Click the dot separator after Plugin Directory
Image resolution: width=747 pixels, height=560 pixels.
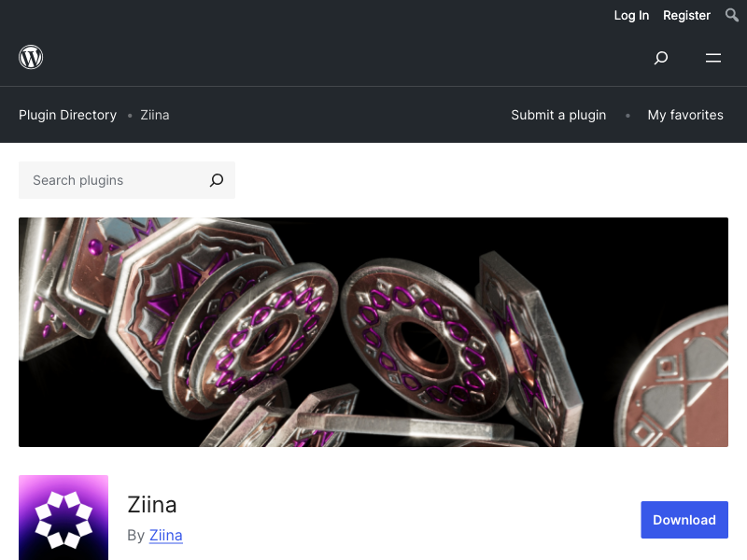130,115
